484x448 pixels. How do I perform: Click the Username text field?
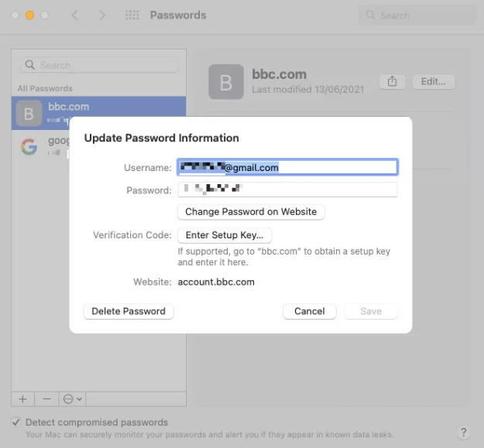point(287,167)
